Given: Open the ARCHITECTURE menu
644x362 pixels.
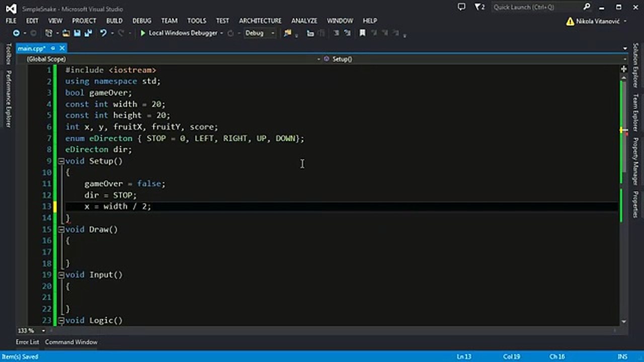Looking at the screenshot, I should [x=260, y=21].
